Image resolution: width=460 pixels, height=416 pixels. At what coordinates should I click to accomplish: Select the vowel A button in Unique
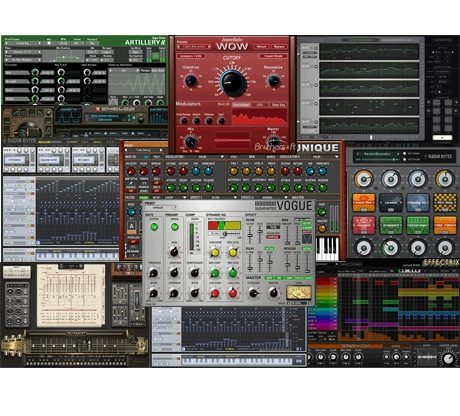(x=132, y=226)
